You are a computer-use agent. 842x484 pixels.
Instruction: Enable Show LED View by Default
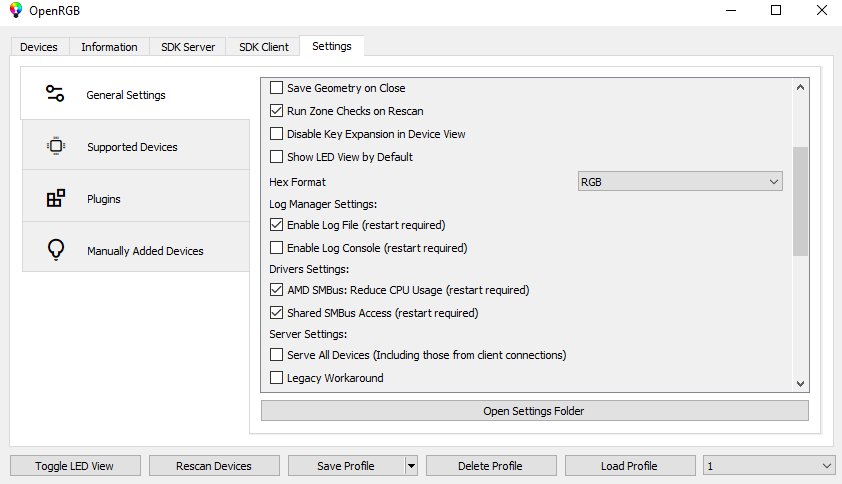pos(277,157)
